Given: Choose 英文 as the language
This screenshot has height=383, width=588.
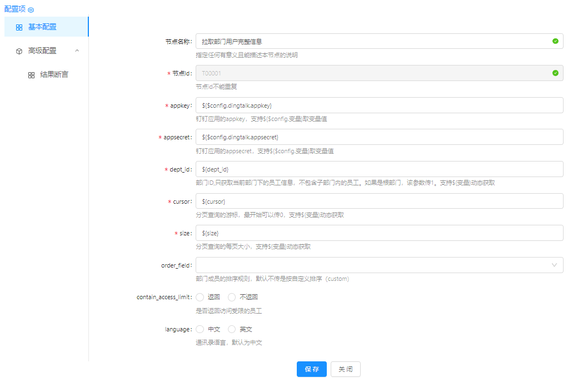Looking at the screenshot, I should [x=232, y=329].
